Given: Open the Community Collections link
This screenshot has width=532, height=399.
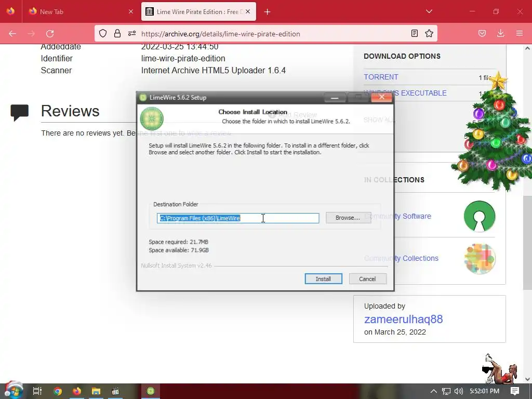Looking at the screenshot, I should pos(401,258).
